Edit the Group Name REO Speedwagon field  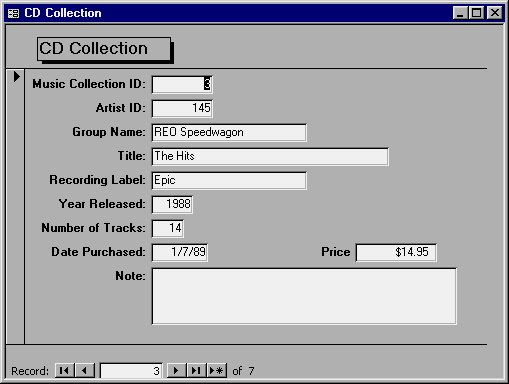[229, 132]
